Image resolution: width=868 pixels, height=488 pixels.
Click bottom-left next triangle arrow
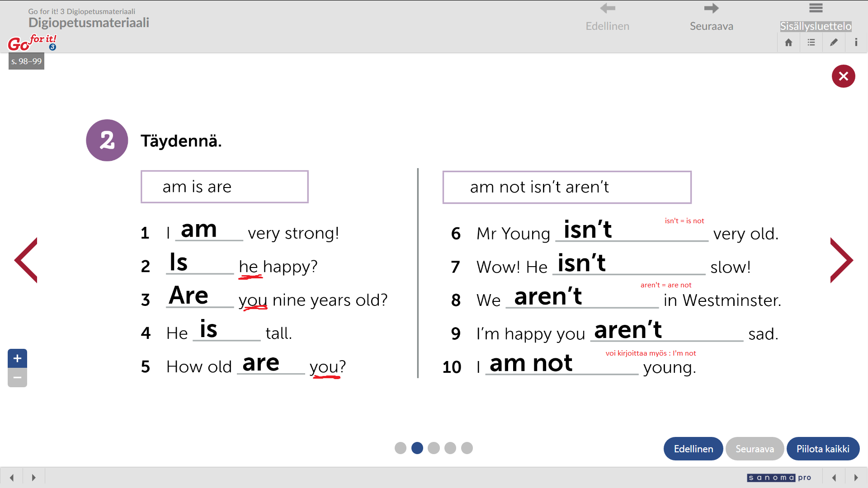point(33,478)
